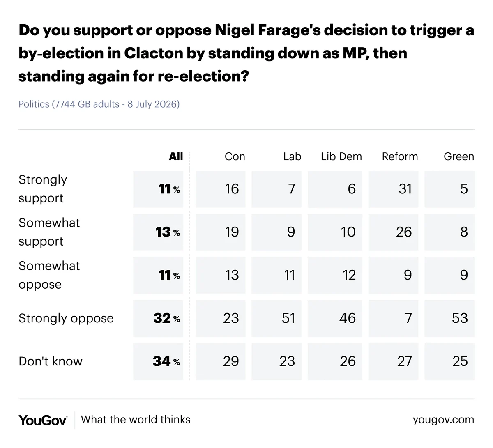The height and width of the screenshot is (448, 493).
Task: Click the Somewhat support row label
Action: (x=49, y=232)
